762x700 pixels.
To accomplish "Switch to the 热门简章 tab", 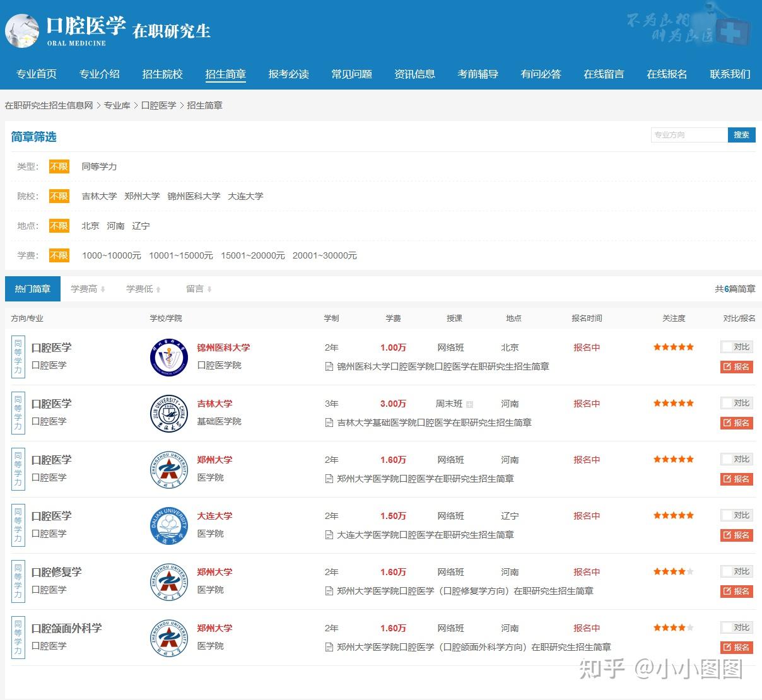I will (33, 289).
